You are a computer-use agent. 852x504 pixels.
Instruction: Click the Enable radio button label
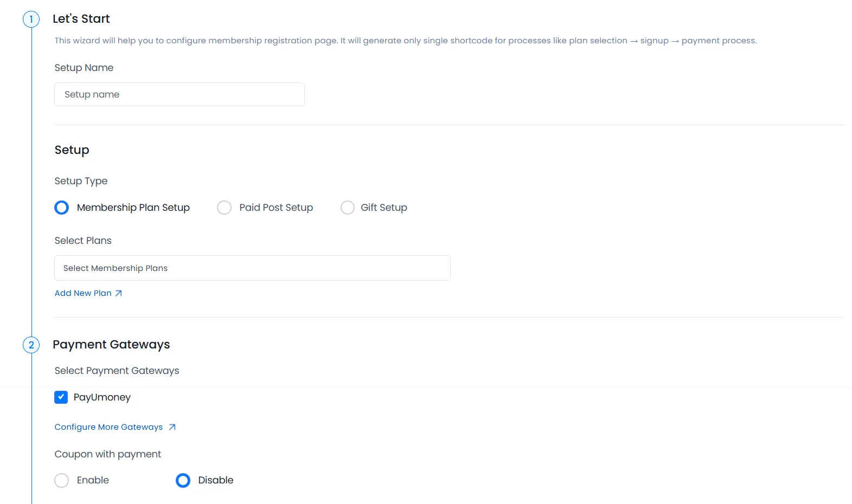(92, 480)
